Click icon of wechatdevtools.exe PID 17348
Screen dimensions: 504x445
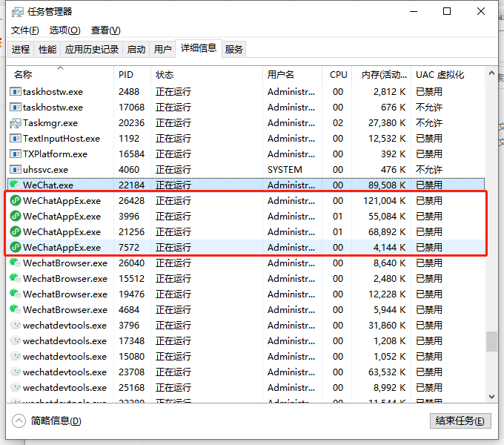pos(15,340)
